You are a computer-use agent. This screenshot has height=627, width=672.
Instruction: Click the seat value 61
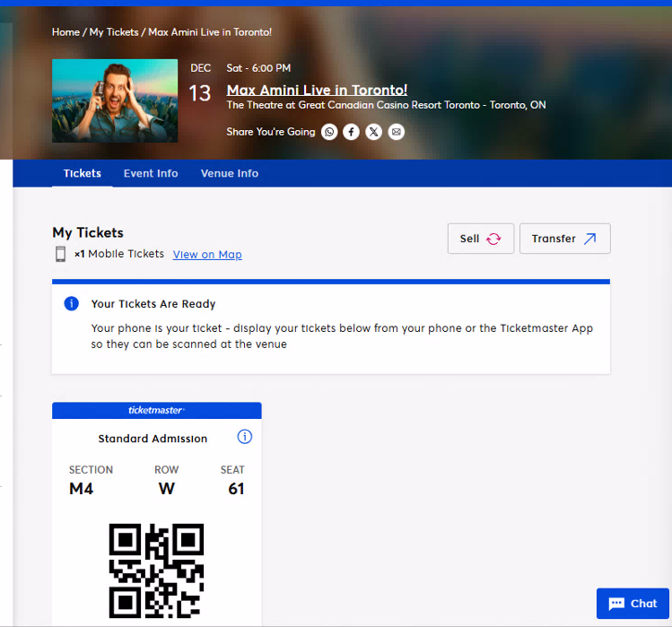pyautogui.click(x=236, y=489)
